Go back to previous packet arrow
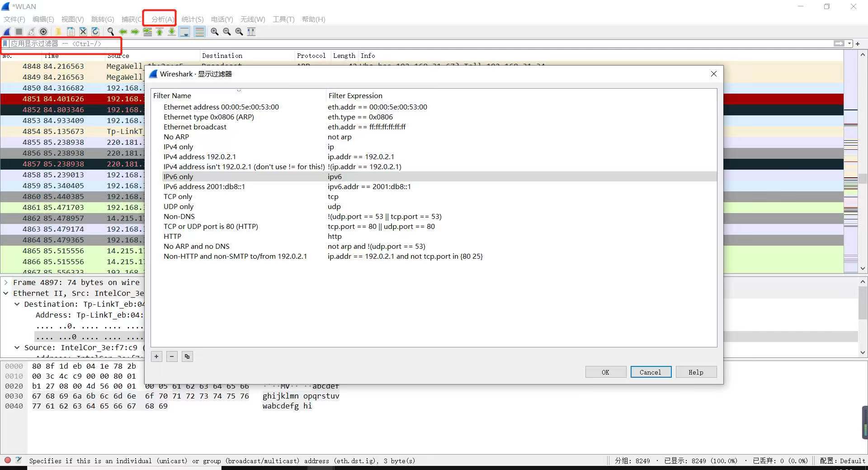 click(x=123, y=32)
